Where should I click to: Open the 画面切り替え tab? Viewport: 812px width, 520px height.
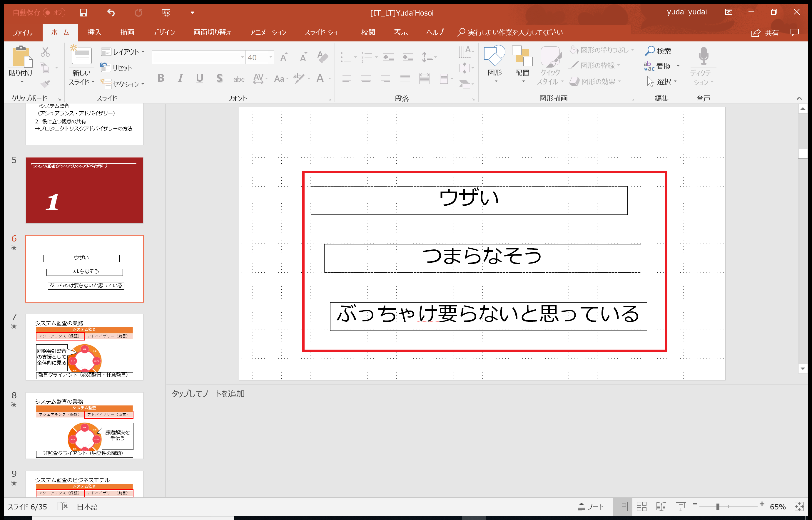pos(212,32)
